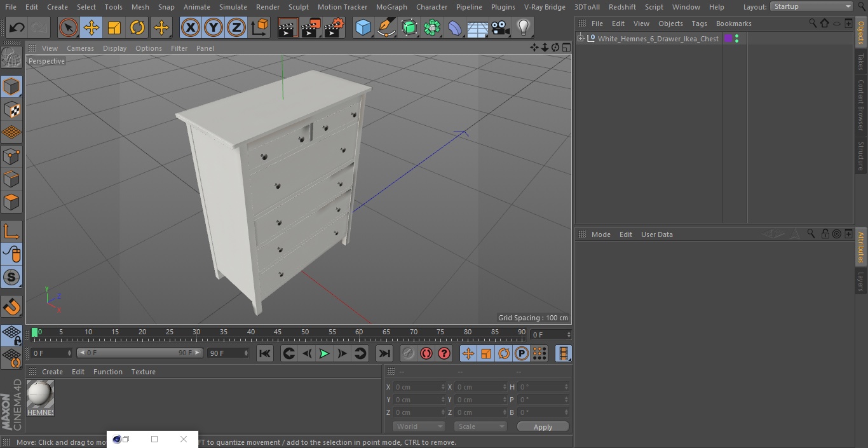Image resolution: width=868 pixels, height=448 pixels.
Task: Select the Live Selection tool
Action: tap(68, 28)
